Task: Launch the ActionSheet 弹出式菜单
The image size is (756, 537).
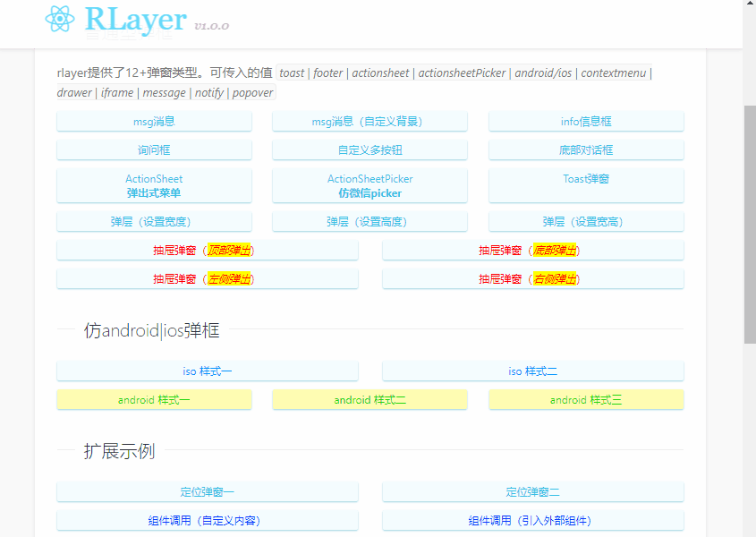Action: click(154, 183)
